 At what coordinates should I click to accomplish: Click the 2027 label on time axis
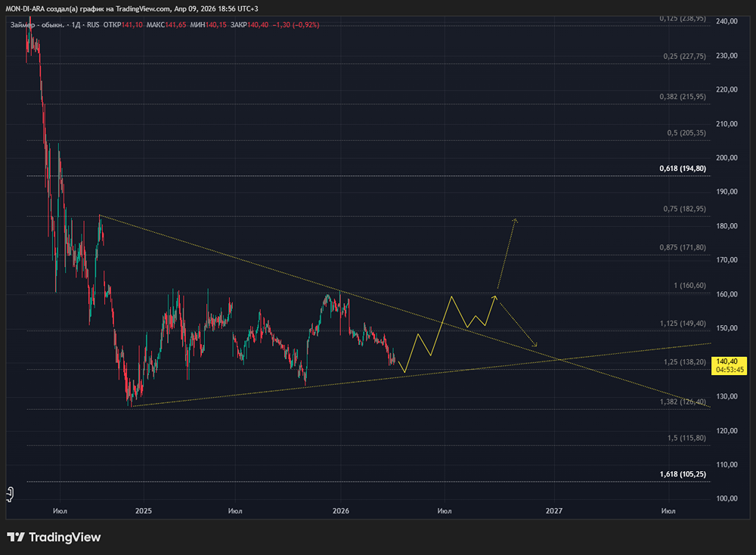[554, 510]
